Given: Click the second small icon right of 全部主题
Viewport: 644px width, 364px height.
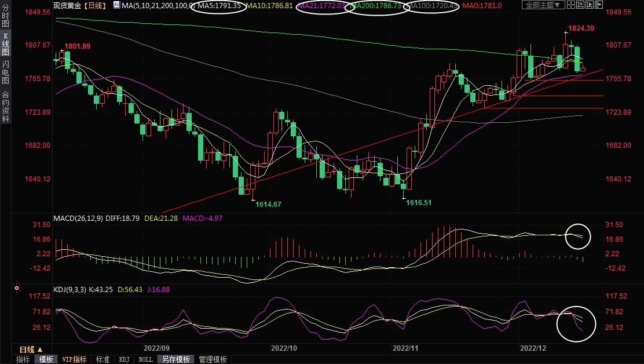Looking at the screenshot, I should (x=581, y=5).
